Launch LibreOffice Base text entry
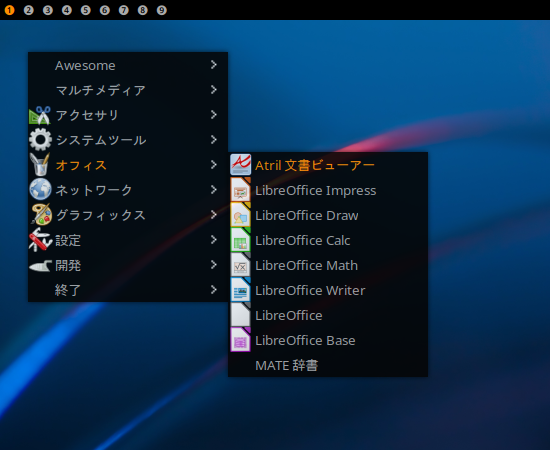 tap(305, 341)
